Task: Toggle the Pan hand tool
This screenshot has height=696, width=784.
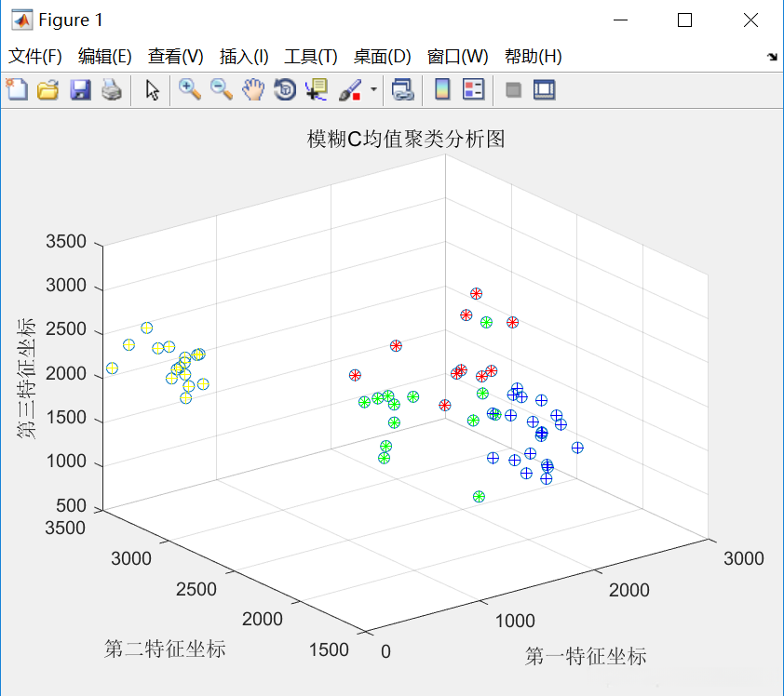Action: (253, 89)
